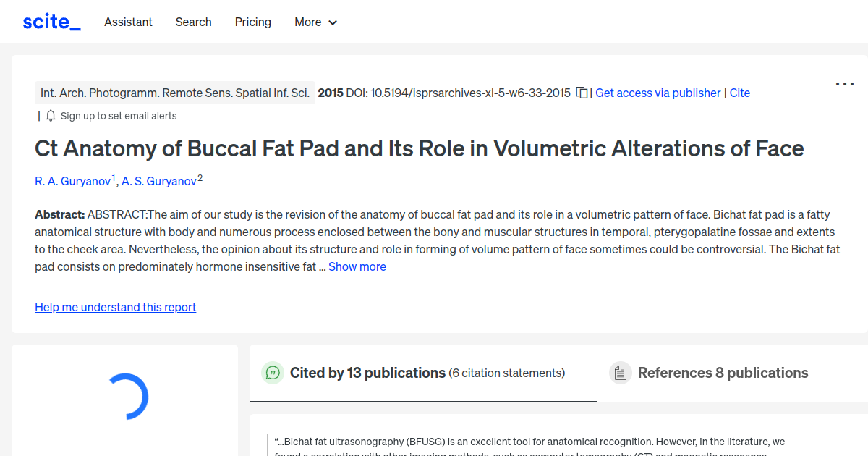Click the Cite link
The image size is (868, 456).
pyautogui.click(x=739, y=93)
